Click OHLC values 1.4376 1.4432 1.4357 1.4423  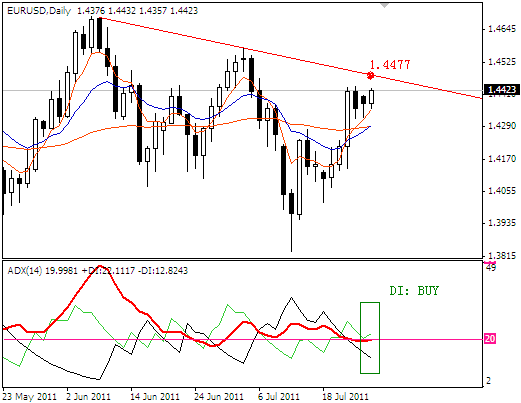(137, 11)
